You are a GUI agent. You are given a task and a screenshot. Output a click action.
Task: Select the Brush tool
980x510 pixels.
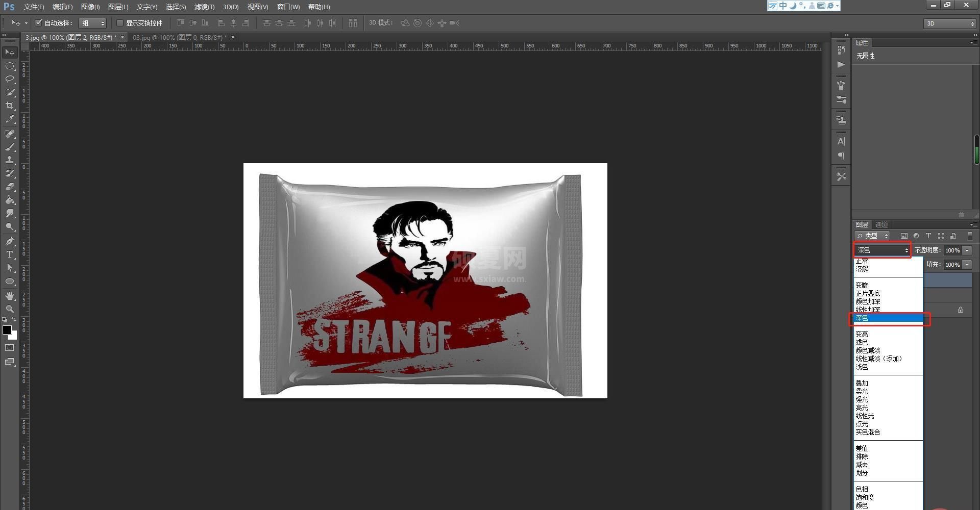point(10,147)
